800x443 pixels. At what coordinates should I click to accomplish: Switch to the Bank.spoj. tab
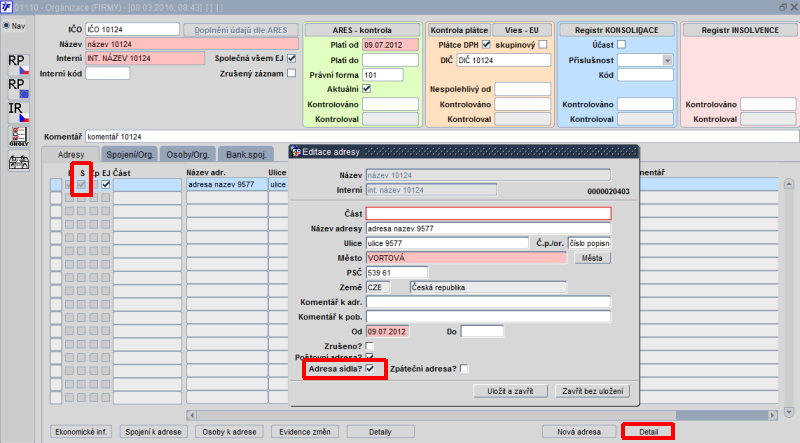coord(246,154)
